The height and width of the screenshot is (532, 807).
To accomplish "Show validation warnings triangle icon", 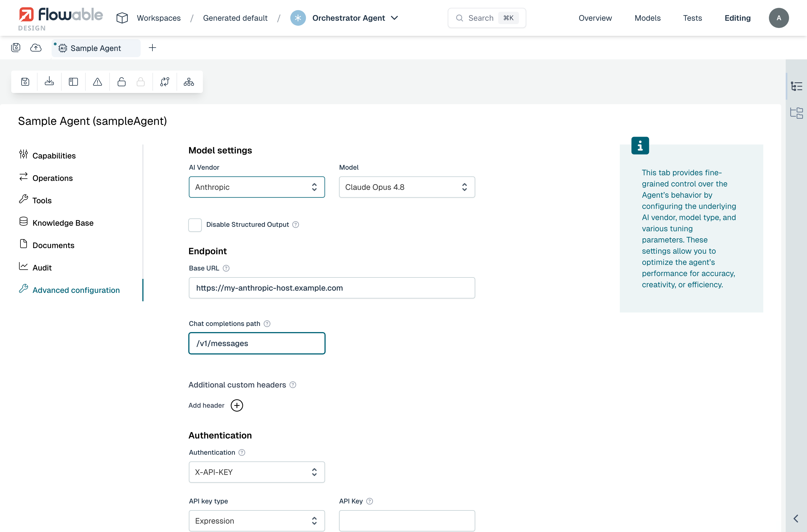I will 98,82.
